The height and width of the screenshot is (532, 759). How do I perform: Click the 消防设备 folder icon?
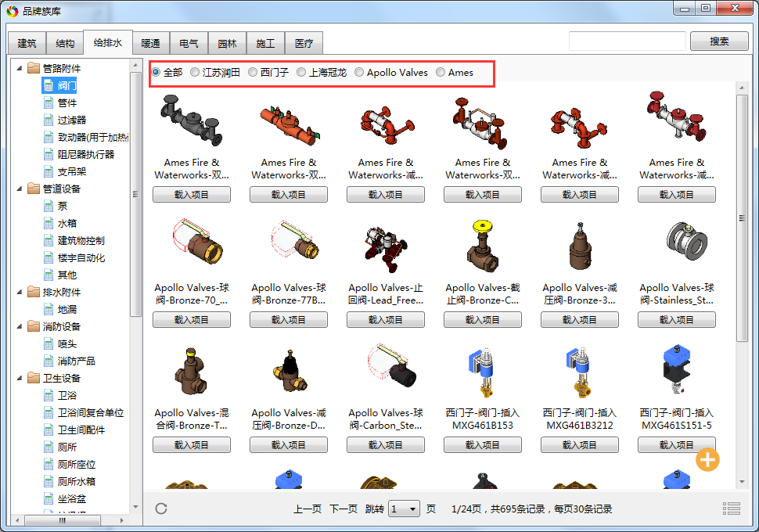[x=34, y=326]
